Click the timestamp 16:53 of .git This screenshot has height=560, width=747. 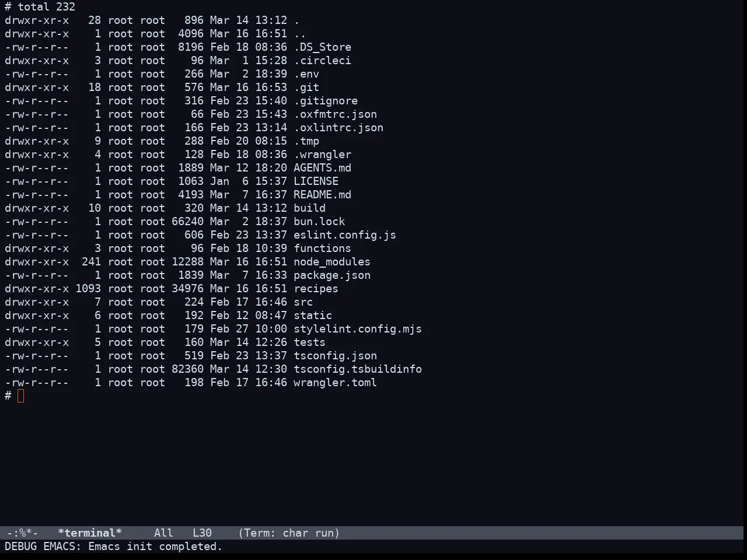point(271,87)
